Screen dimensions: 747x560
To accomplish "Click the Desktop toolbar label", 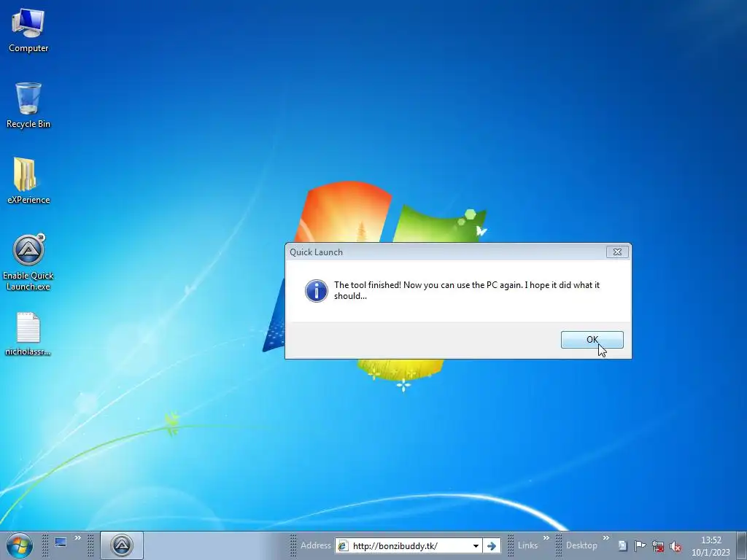I will click(581, 545).
